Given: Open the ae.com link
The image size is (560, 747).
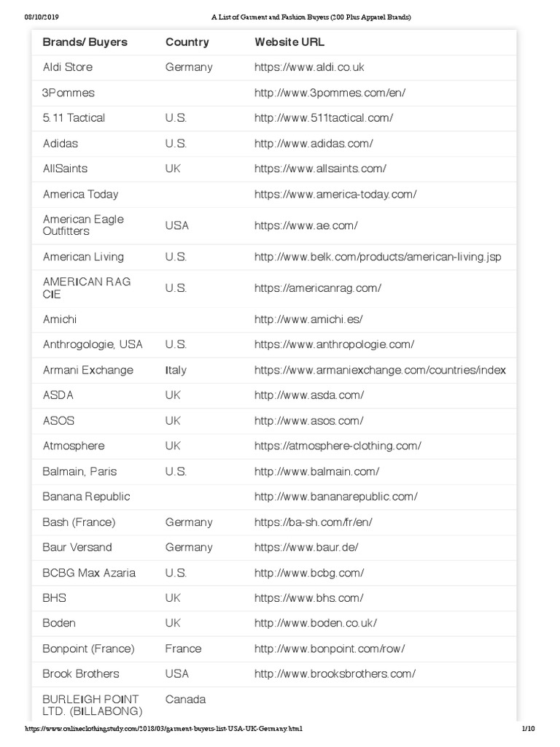Looking at the screenshot, I should point(306,225).
